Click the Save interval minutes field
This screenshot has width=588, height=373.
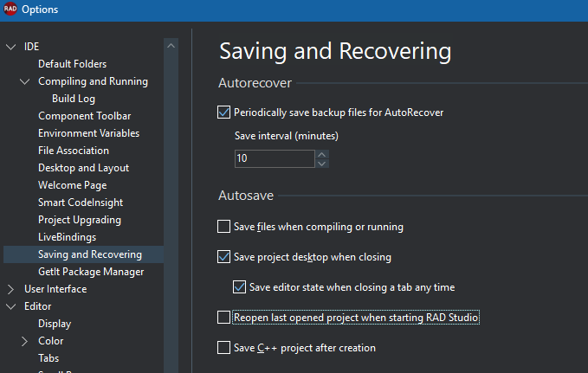(275, 158)
